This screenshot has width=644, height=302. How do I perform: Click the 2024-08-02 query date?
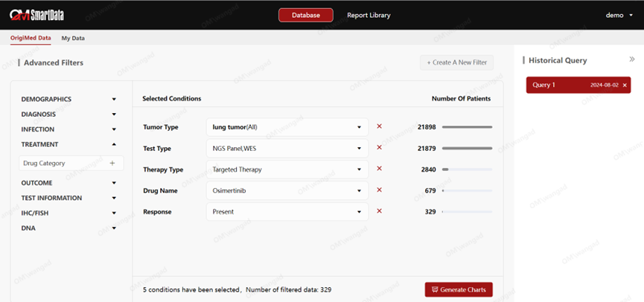click(604, 86)
